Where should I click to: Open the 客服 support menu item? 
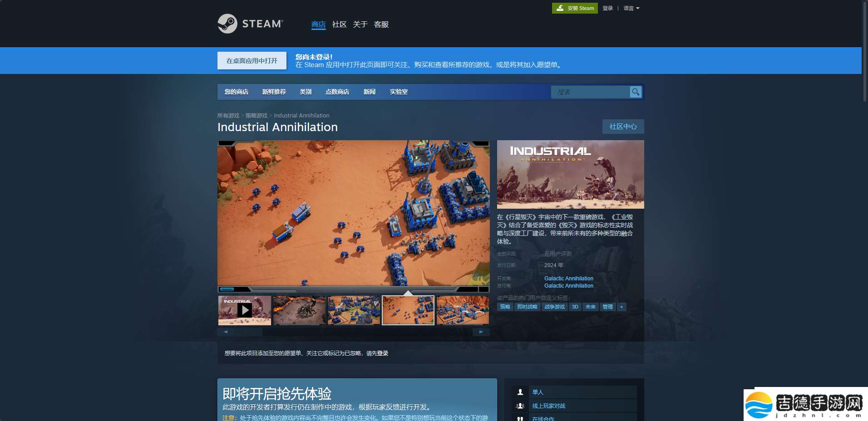[x=381, y=24]
